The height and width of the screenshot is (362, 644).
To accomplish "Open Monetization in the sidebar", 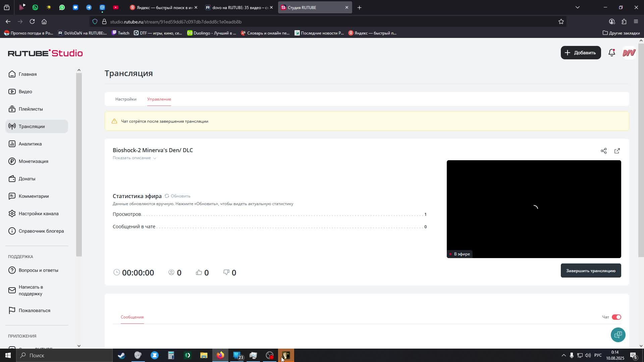I will coord(33,161).
